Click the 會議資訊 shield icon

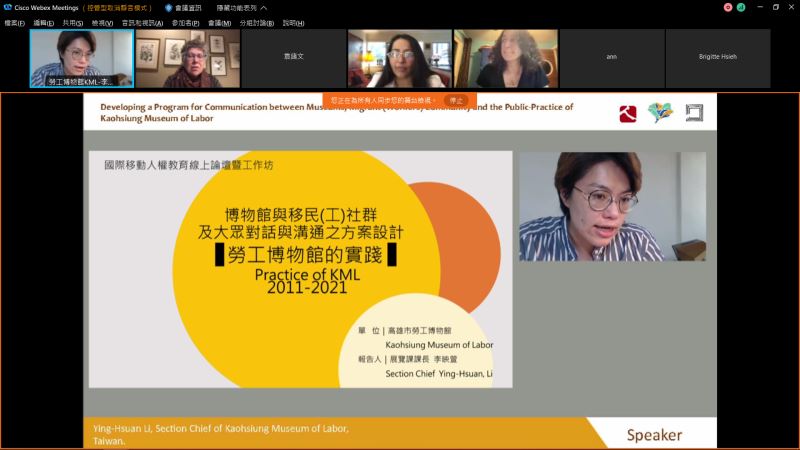coord(169,7)
